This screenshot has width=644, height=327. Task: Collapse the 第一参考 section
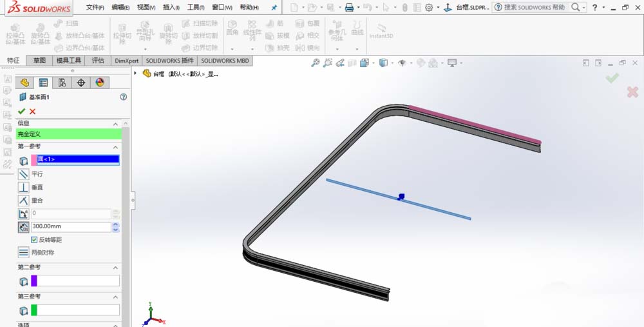point(116,147)
